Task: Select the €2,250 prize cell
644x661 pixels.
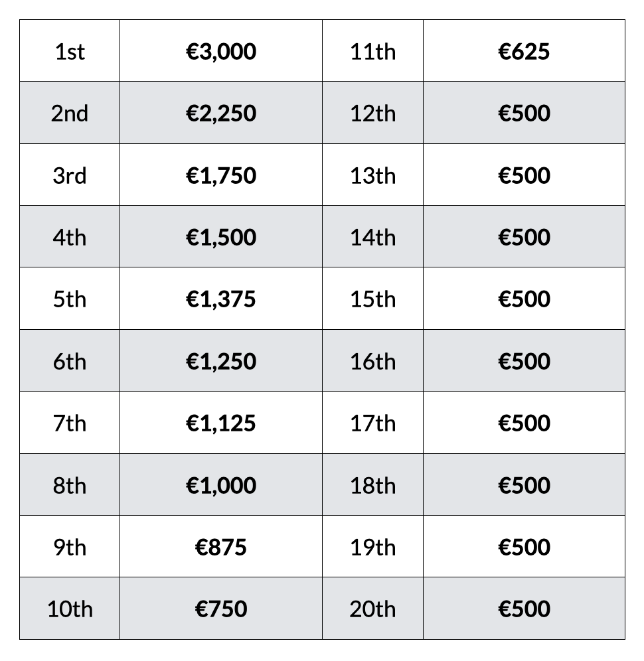Action: (221, 113)
